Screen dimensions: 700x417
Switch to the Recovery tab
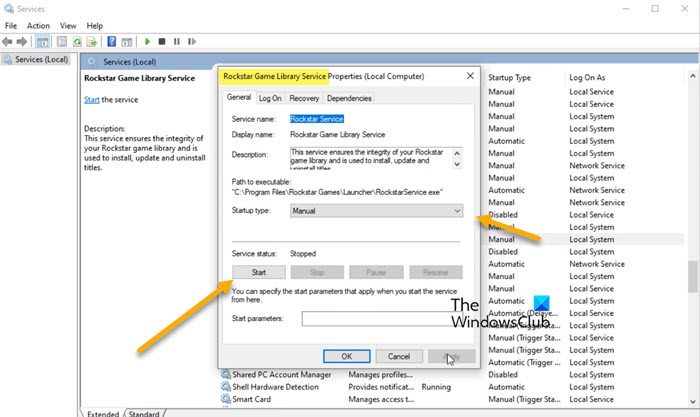(x=304, y=98)
